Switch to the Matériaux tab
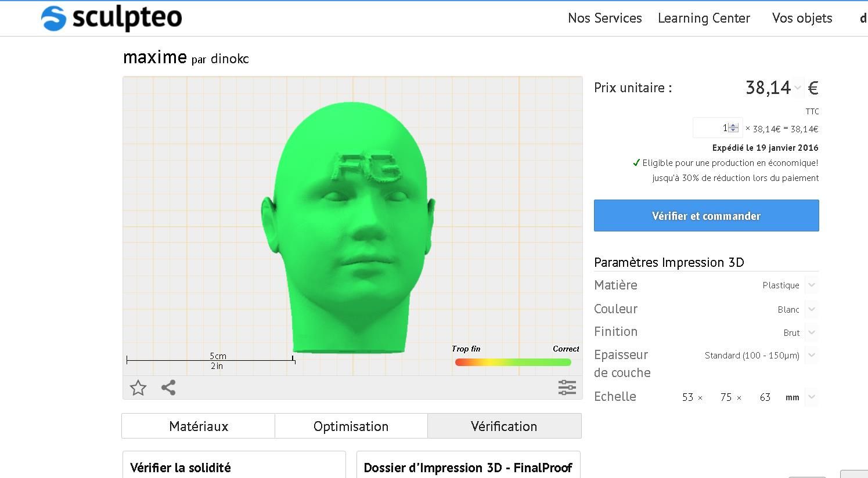The width and height of the screenshot is (868, 478). (x=199, y=426)
